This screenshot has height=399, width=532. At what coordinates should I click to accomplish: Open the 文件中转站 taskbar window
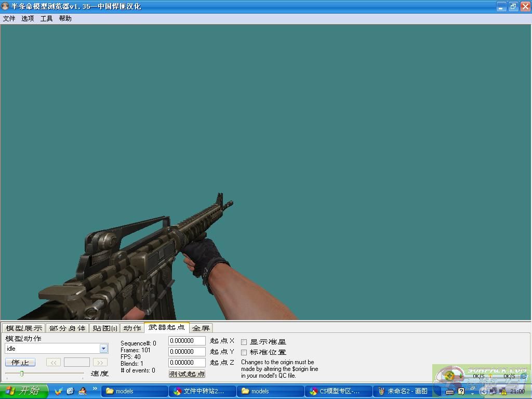[x=203, y=391]
